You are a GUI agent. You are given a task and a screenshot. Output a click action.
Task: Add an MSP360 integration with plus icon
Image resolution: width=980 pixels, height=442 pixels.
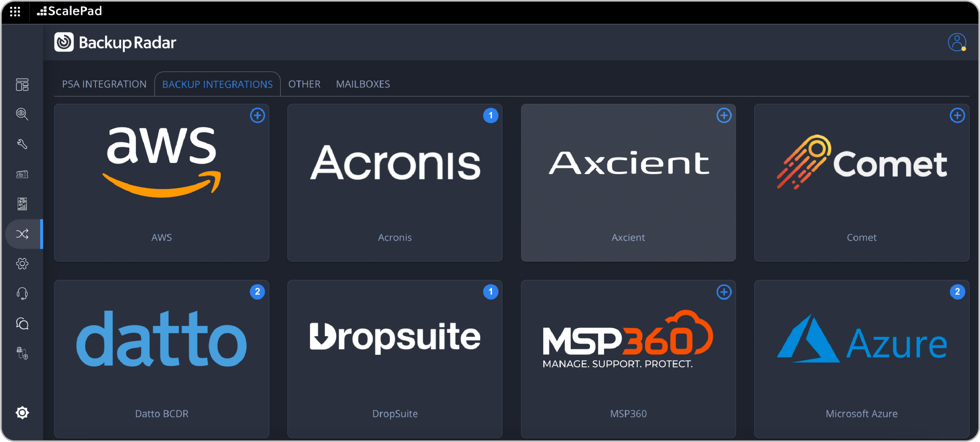click(724, 292)
